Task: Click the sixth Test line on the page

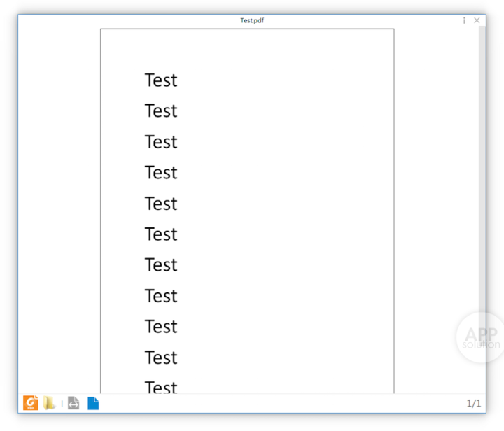Action: pyautogui.click(x=161, y=234)
